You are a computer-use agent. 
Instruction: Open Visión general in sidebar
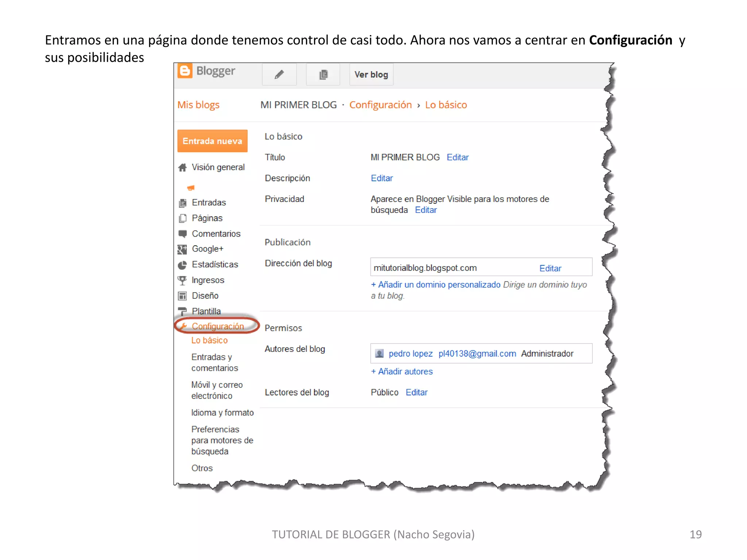pos(218,167)
